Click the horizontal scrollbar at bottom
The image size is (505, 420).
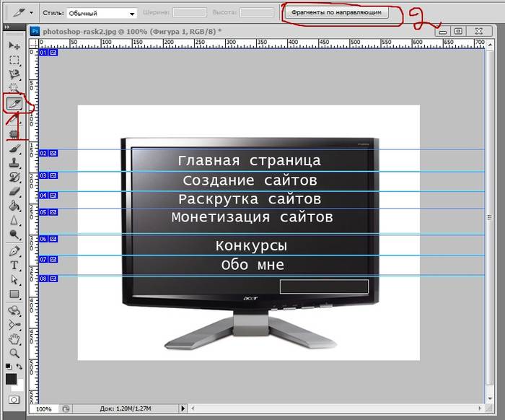point(346,409)
